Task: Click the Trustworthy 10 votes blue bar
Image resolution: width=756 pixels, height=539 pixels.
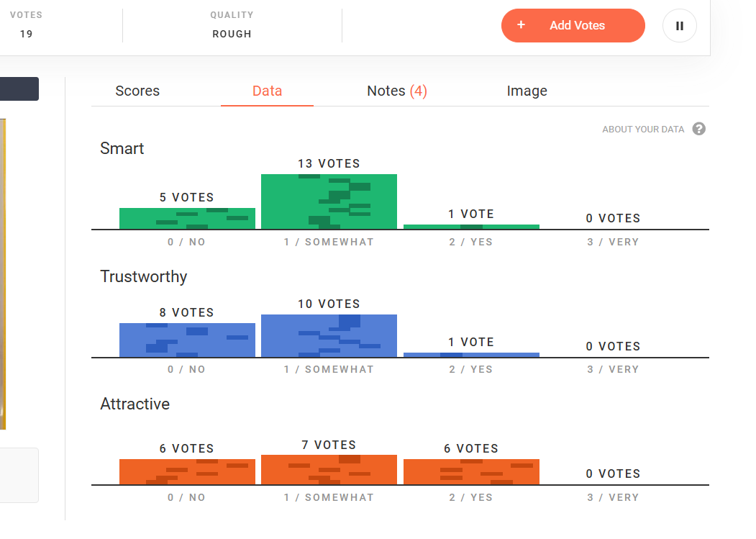Action: pyautogui.click(x=329, y=336)
